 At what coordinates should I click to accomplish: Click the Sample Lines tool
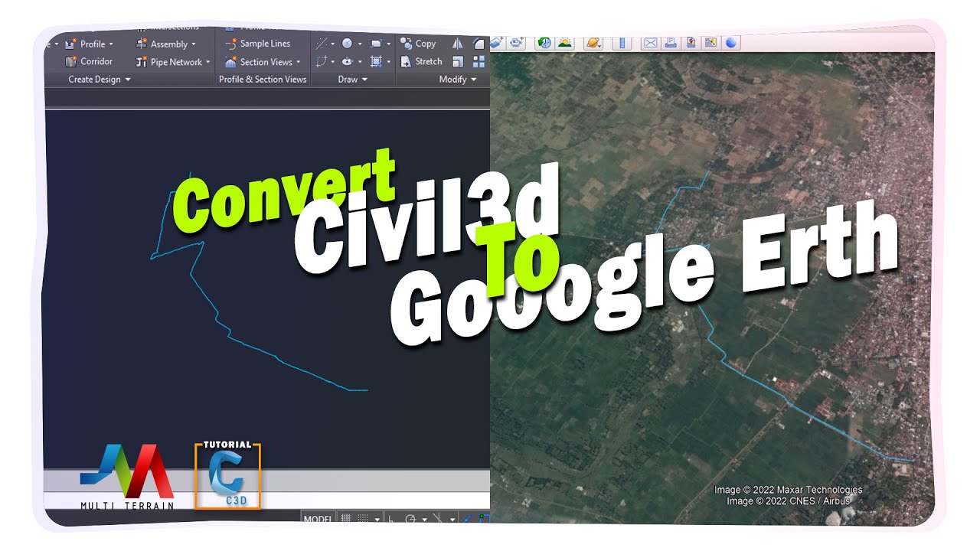click(257, 44)
